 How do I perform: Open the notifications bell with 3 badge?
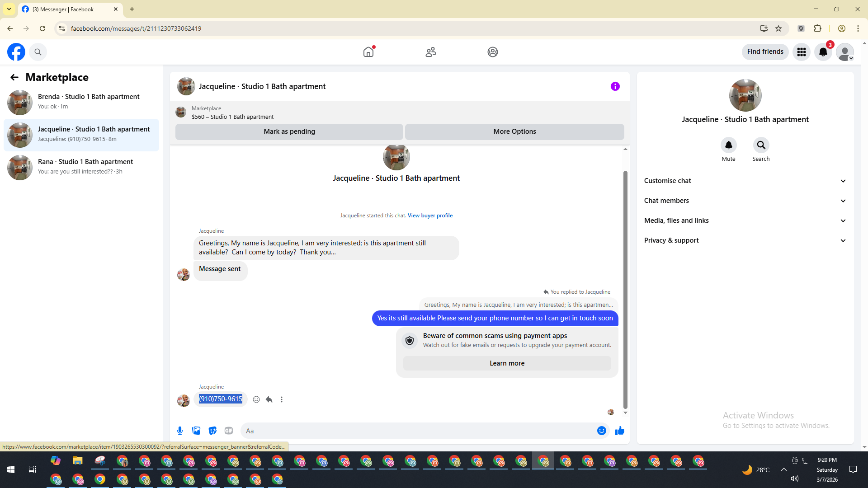pos(823,52)
